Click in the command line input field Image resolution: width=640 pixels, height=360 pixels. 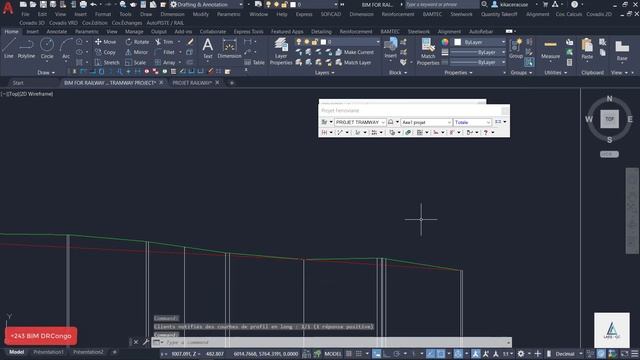(x=335, y=342)
